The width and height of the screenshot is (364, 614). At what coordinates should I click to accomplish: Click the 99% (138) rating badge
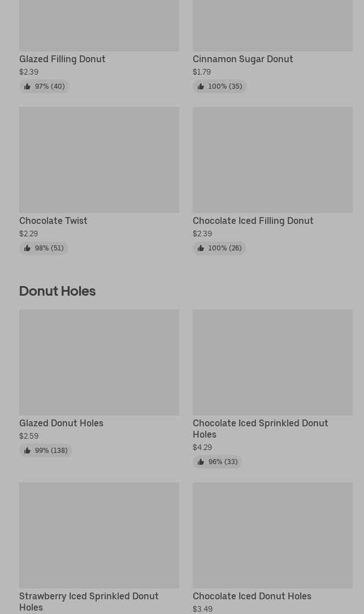46,451
